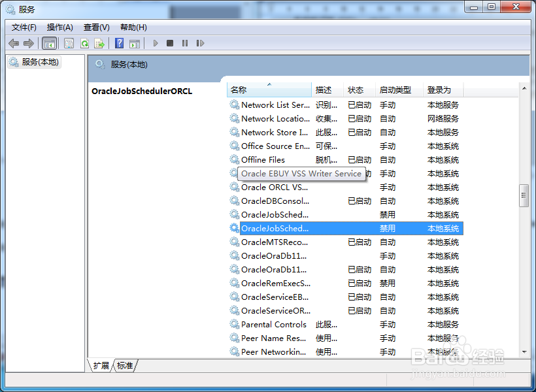This screenshot has height=392, width=536.
Task: Select the Oracle ORCL VS... service
Action: click(x=345, y=188)
